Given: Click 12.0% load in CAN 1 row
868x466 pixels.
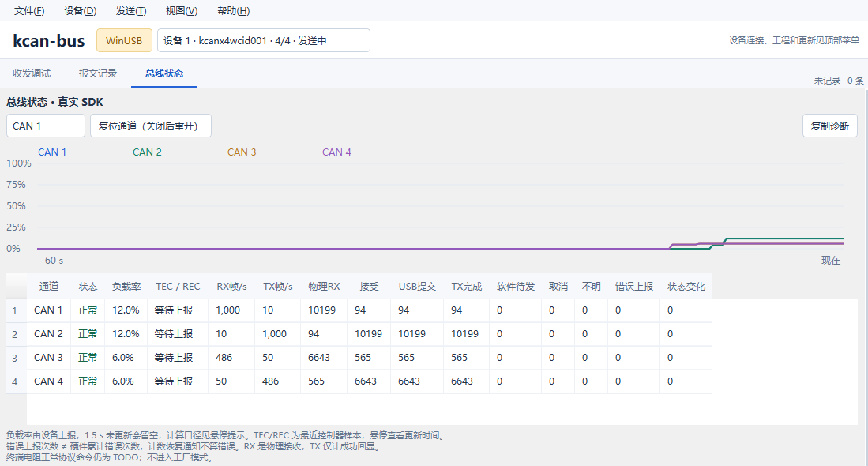Looking at the screenshot, I should (126, 310).
